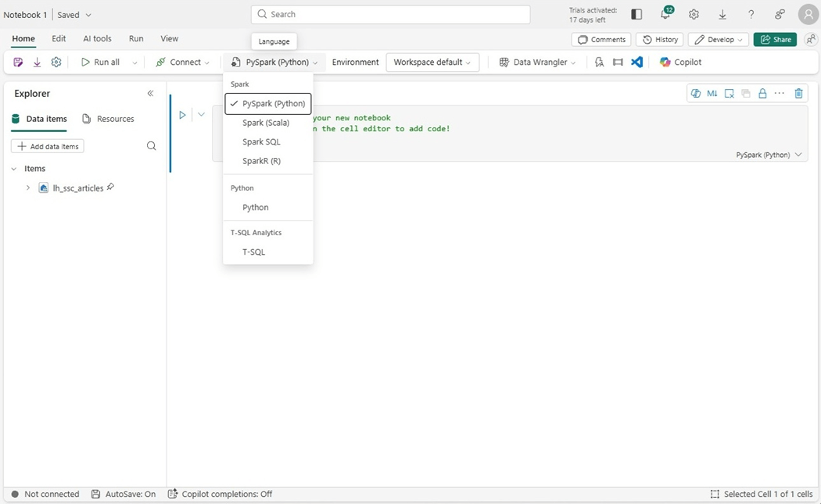Open the user account avatar
The image size is (821, 504).
coord(808,15)
